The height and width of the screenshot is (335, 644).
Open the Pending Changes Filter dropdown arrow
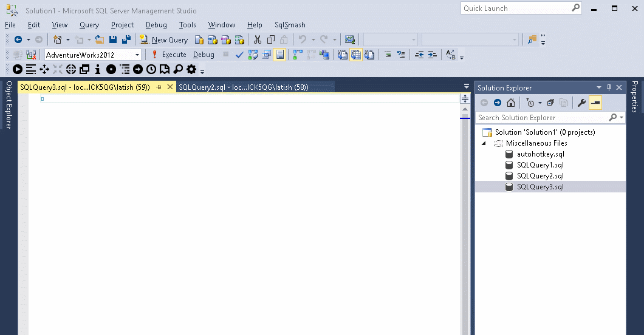click(540, 103)
